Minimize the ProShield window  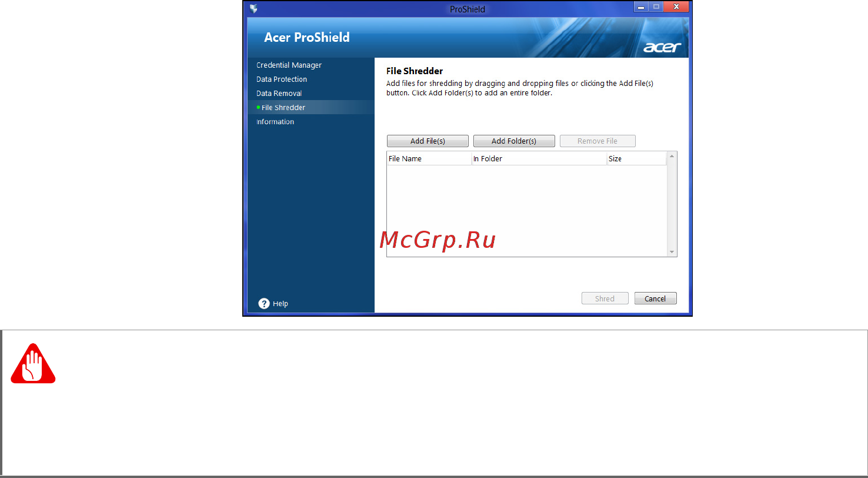click(x=641, y=6)
